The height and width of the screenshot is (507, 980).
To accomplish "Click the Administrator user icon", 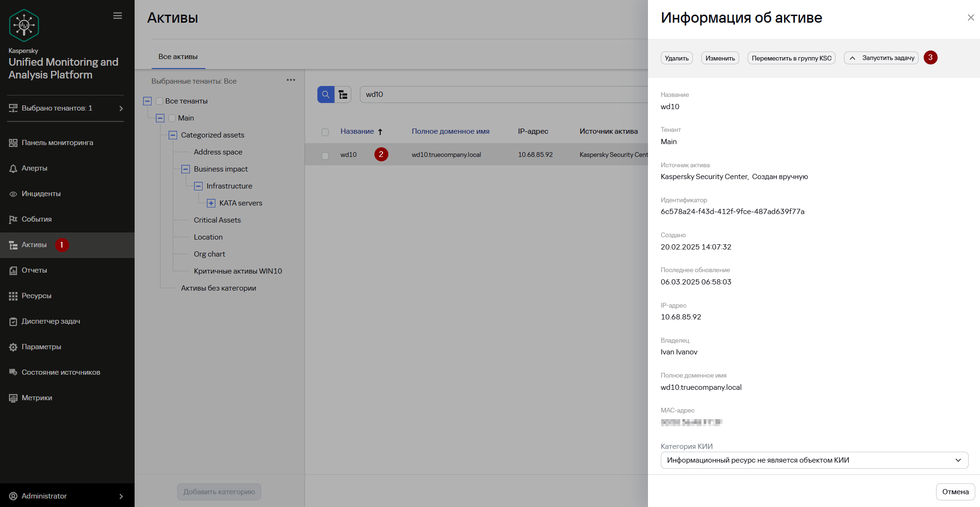I will coord(13,496).
